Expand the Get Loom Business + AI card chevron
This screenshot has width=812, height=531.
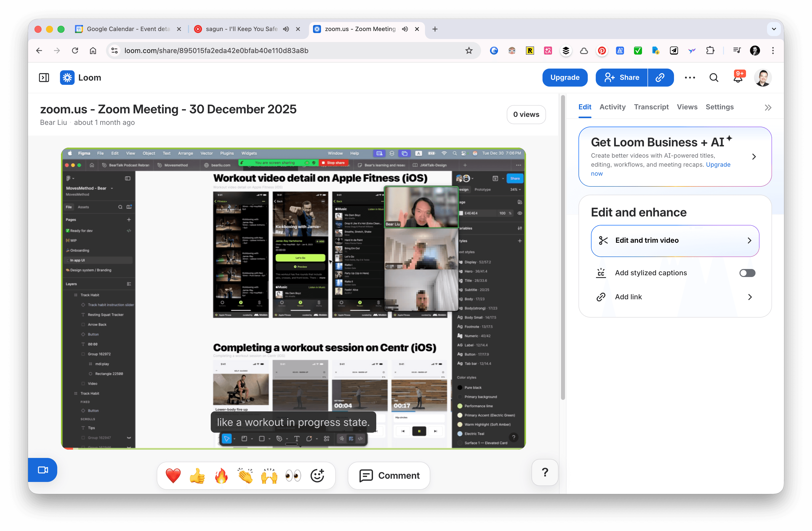coord(754,157)
